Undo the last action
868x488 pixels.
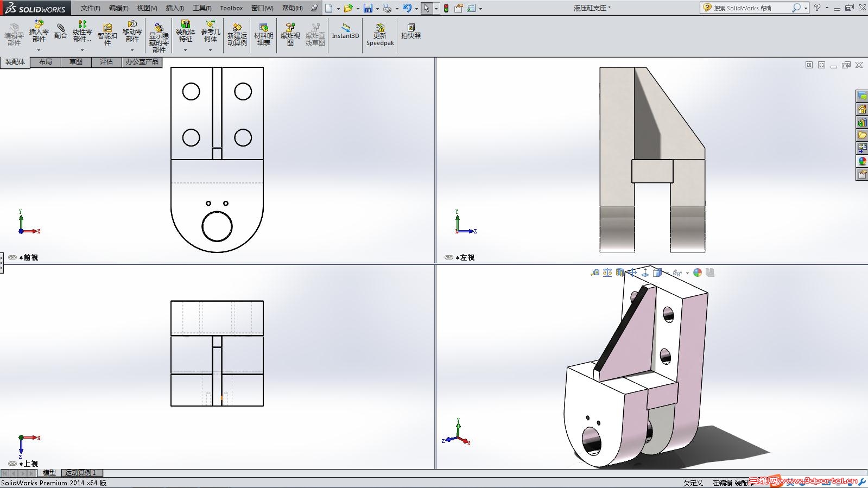tap(407, 8)
